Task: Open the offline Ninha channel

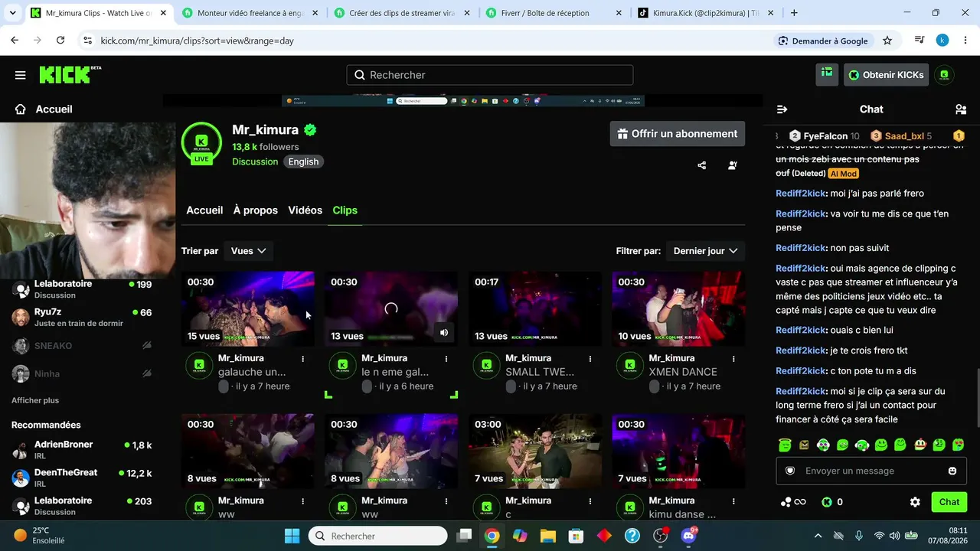Action: point(82,374)
